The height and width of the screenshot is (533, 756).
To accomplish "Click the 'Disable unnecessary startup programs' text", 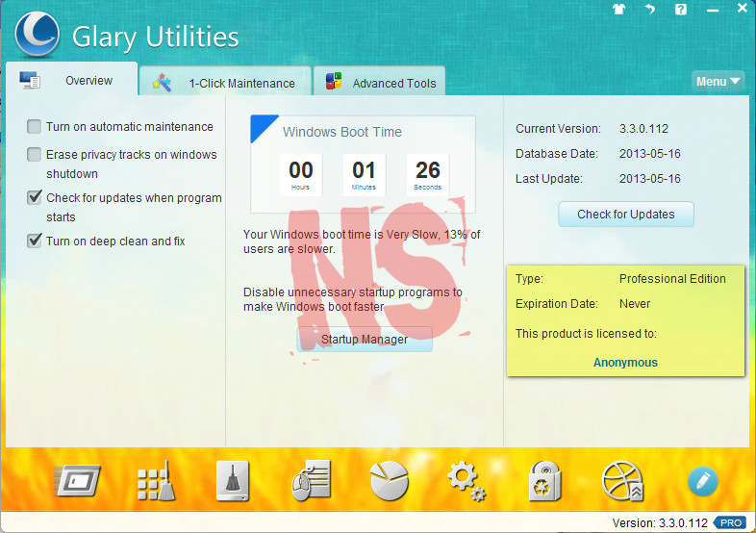I will [x=353, y=299].
